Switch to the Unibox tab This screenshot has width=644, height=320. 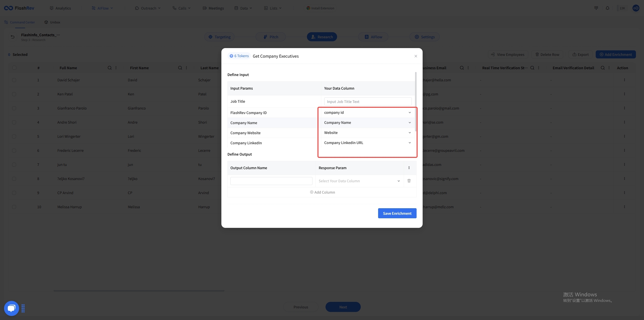click(x=52, y=22)
